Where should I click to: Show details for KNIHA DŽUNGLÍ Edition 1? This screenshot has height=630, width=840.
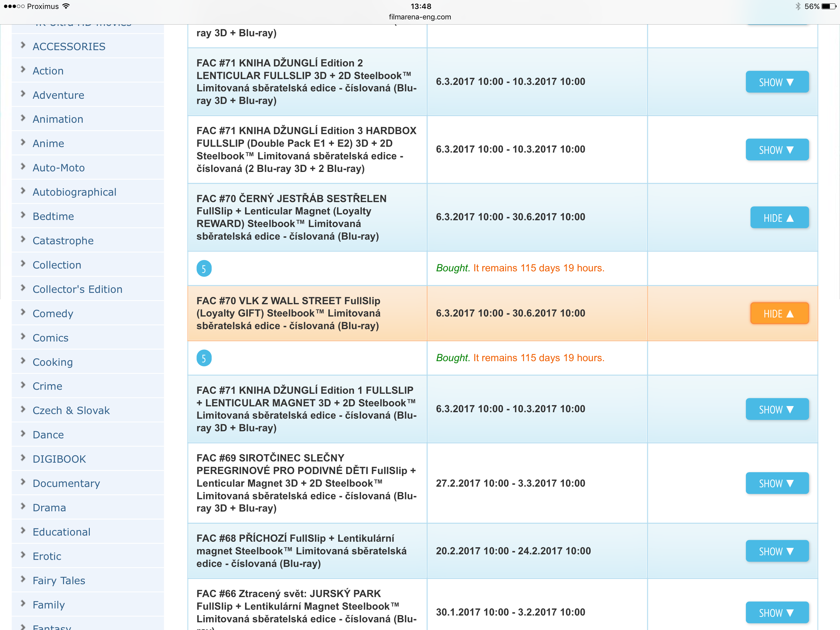click(x=777, y=409)
